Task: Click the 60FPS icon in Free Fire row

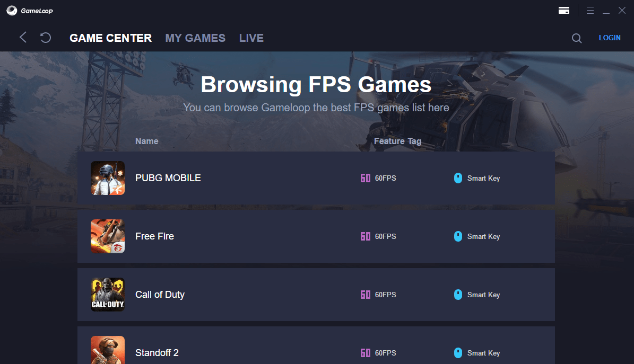Action: pyautogui.click(x=365, y=236)
